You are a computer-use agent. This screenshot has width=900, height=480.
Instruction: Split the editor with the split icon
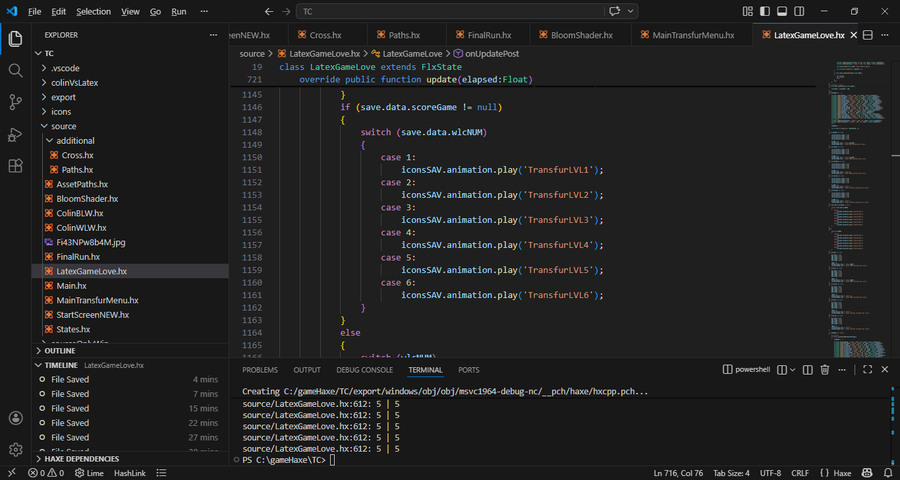point(867,35)
